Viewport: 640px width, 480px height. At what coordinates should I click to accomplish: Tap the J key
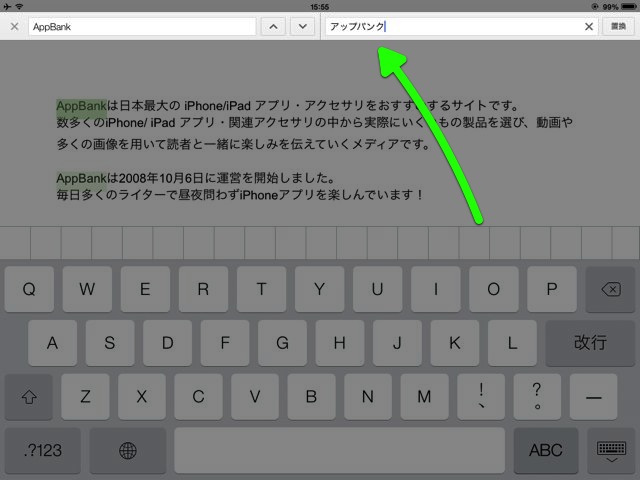[397, 343]
